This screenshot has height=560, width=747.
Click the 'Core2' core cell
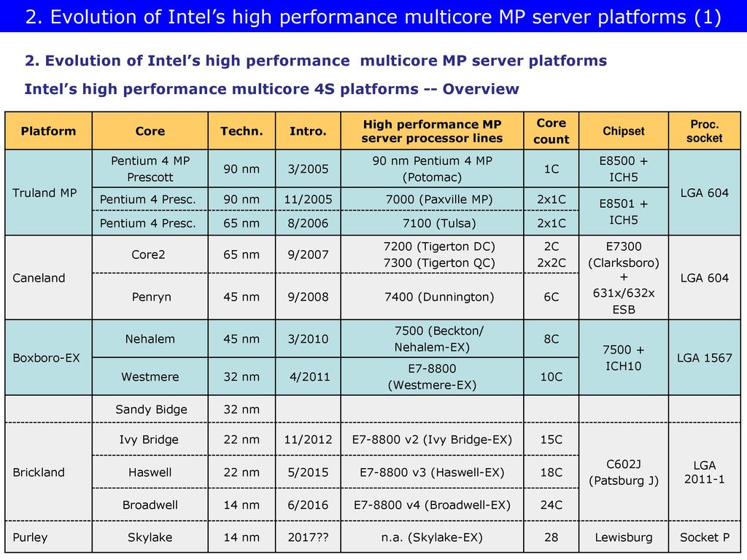pos(150,254)
